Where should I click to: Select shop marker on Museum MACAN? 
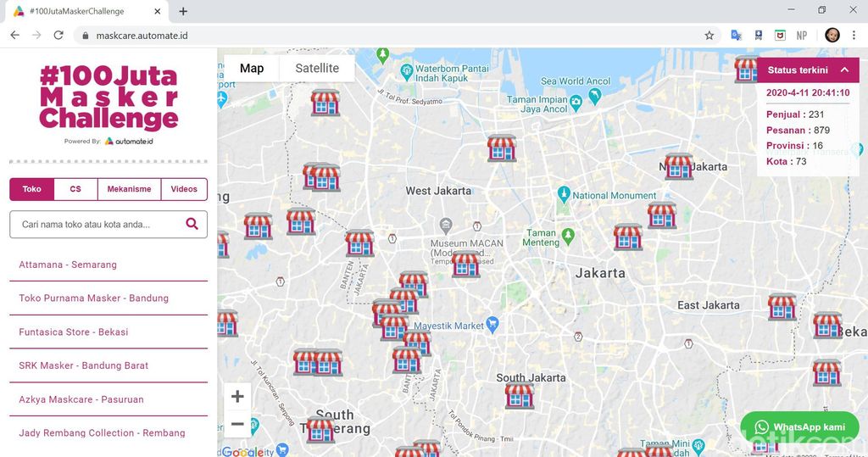coord(465,264)
